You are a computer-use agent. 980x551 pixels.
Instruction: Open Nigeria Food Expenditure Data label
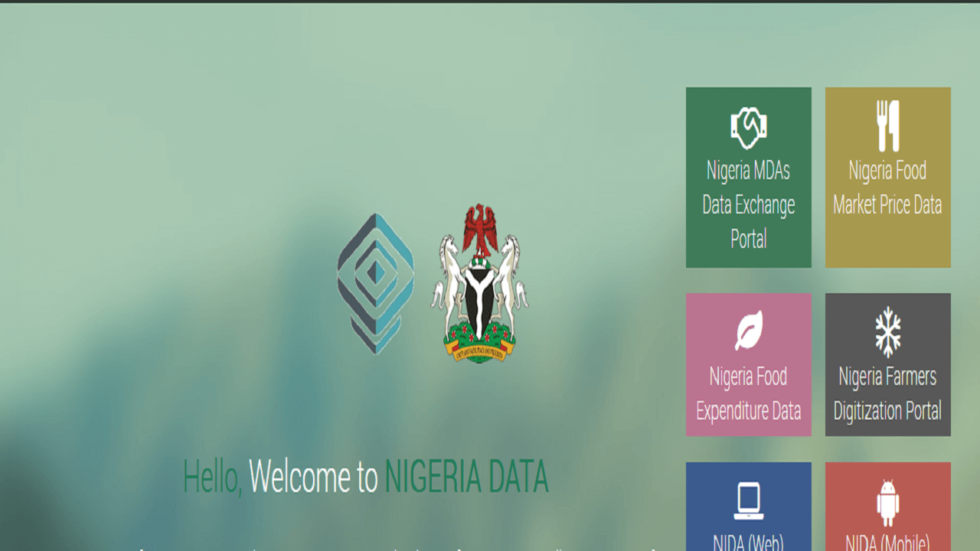coord(749,393)
